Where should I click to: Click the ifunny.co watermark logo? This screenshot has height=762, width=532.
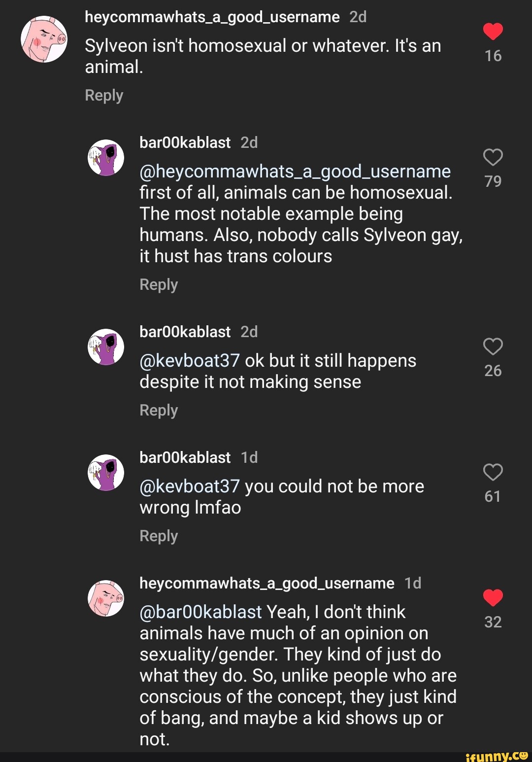pos(497,756)
